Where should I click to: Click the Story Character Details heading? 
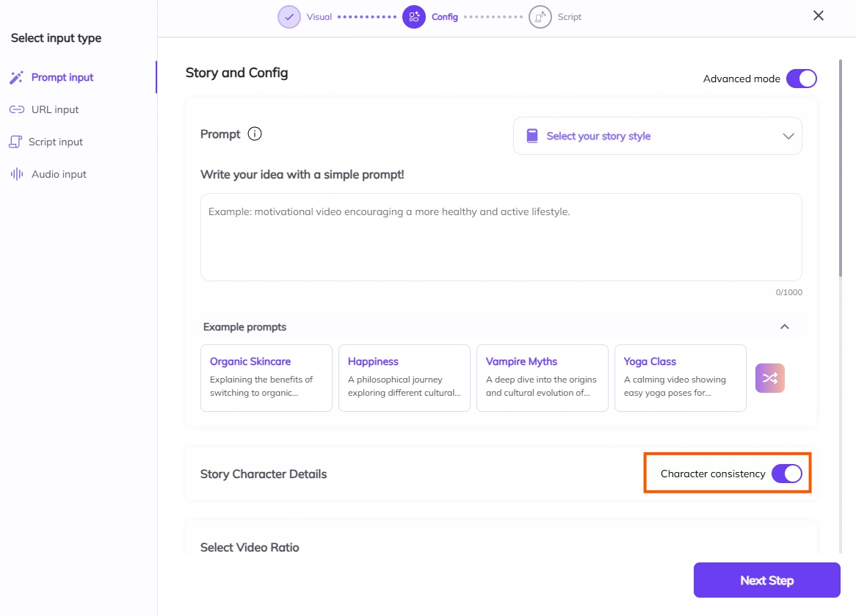tap(264, 474)
